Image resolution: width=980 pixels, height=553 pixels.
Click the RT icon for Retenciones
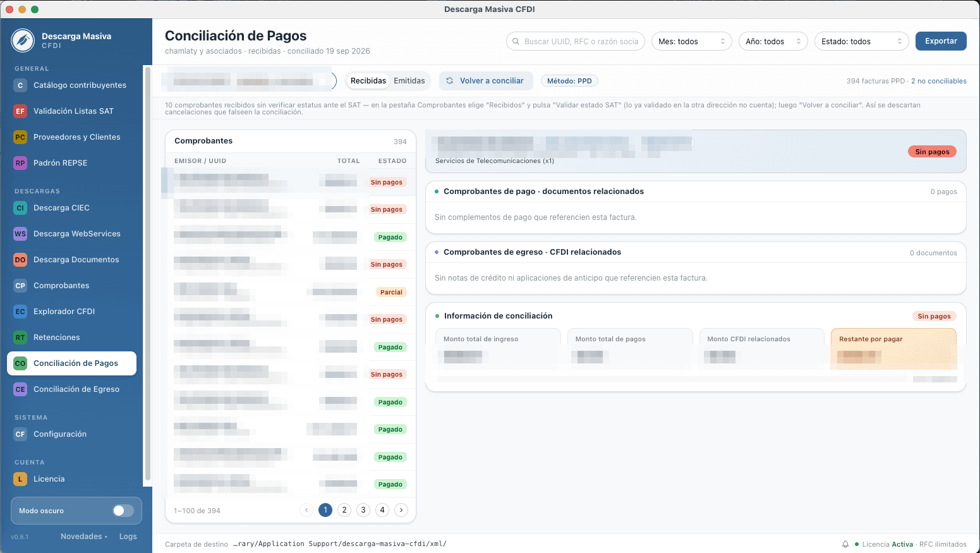(x=20, y=337)
